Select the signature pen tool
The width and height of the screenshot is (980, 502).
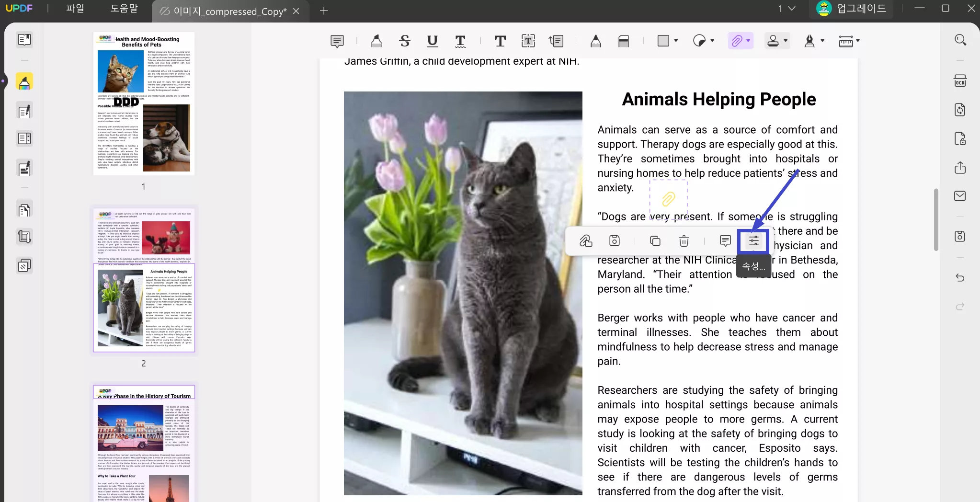809,41
